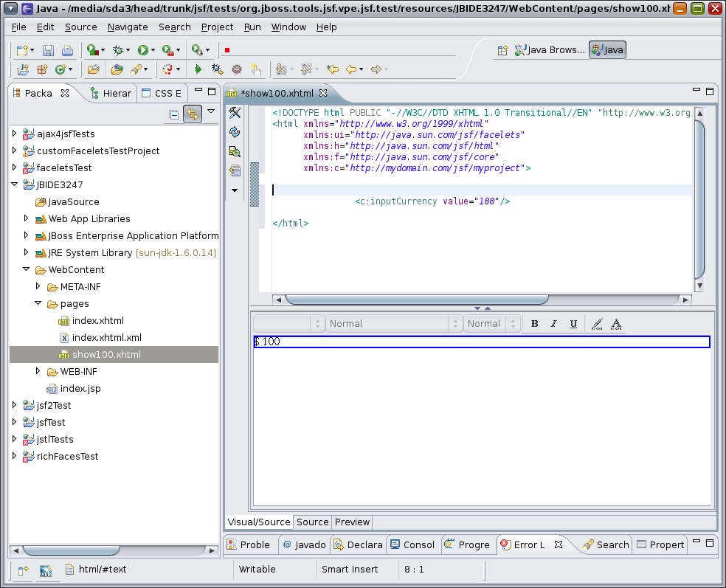The image size is (726, 588).
Task: Collapse the WebContent folder
Action: point(26,270)
